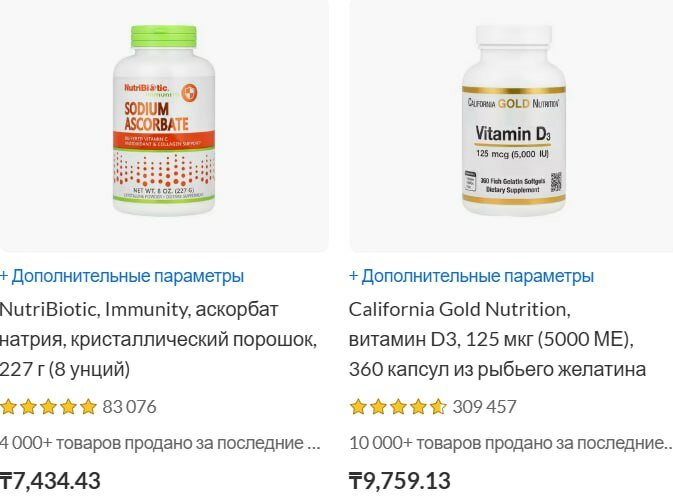
Task: Open NutriBiotic Immunity sodium ascorbate title link
Action: click(x=158, y=339)
